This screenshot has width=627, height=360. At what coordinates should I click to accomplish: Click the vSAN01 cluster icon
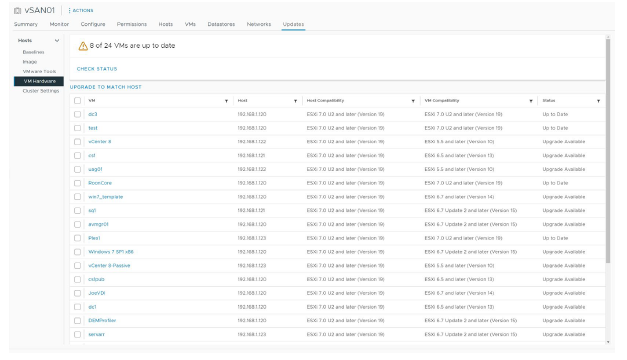[17, 11]
